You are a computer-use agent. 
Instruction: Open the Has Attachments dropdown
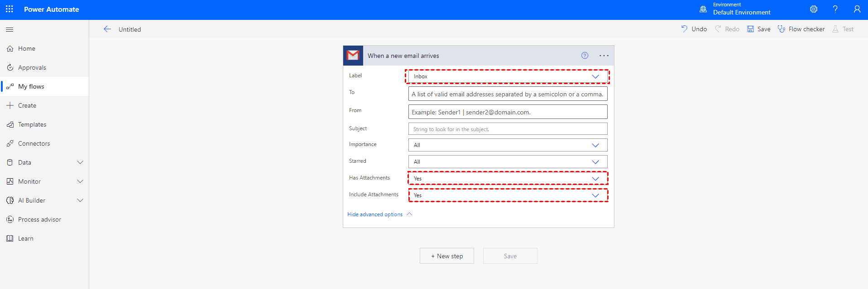[508, 179]
